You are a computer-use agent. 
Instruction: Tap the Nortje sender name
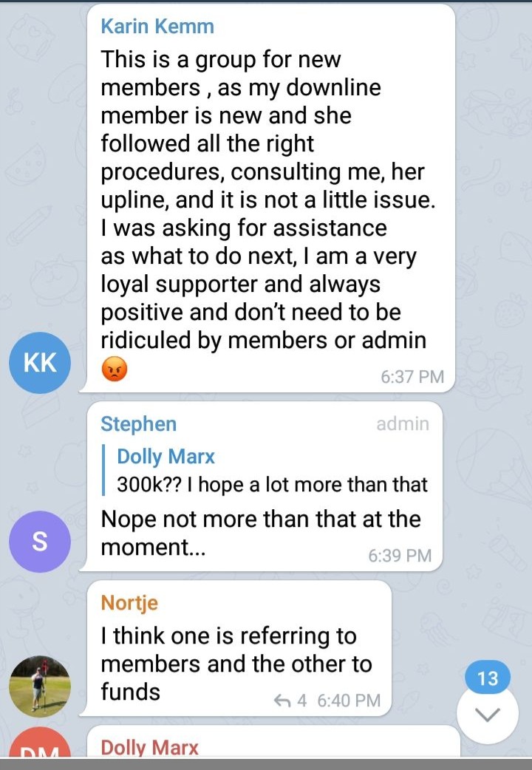click(129, 603)
